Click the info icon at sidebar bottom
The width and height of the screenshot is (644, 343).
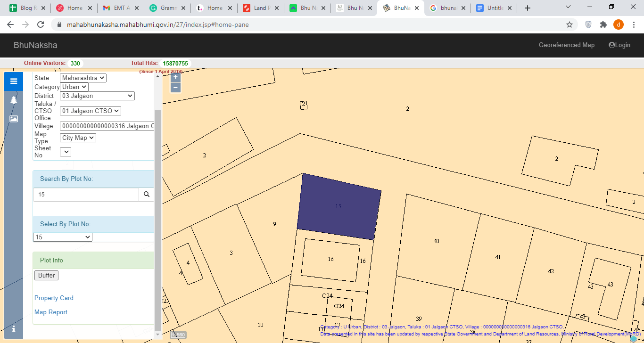click(x=14, y=328)
